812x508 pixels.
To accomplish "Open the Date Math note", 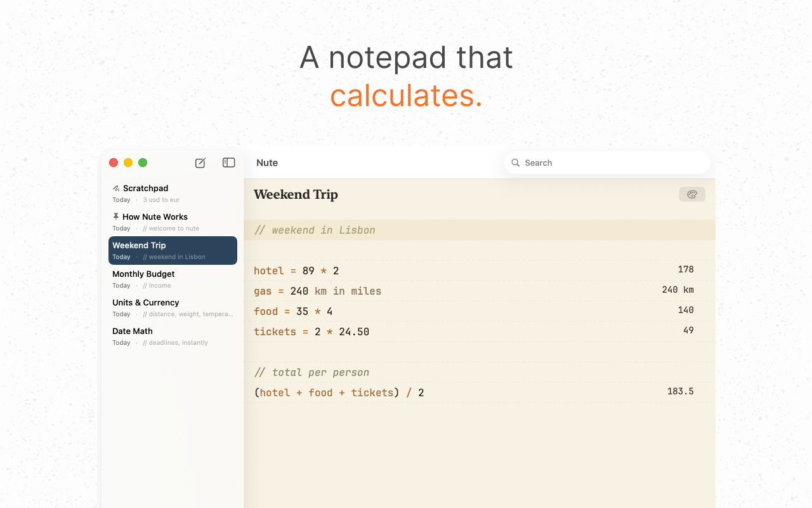I will (173, 337).
